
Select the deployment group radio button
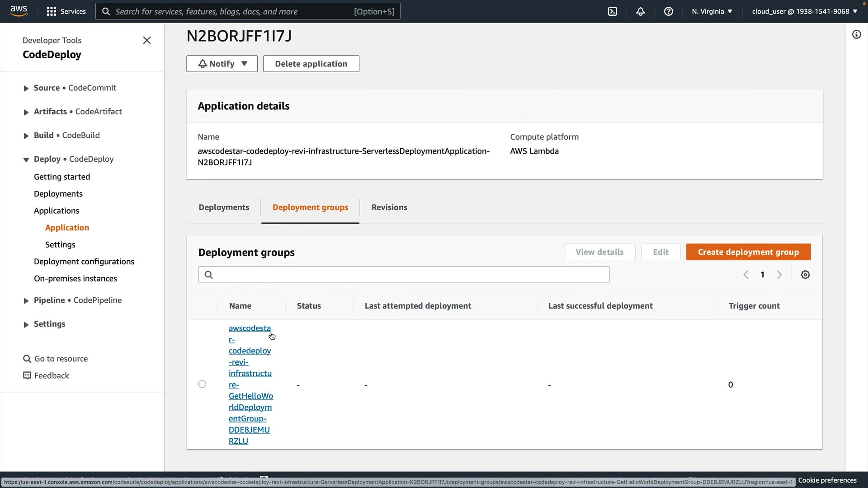point(202,384)
